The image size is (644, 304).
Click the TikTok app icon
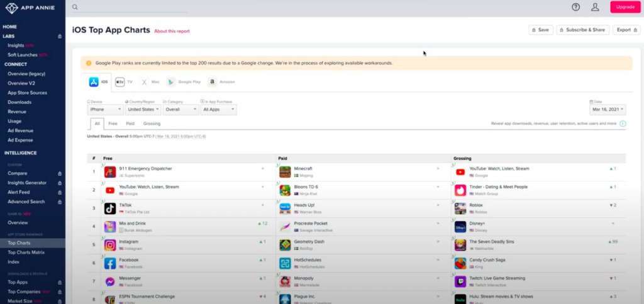(110, 209)
